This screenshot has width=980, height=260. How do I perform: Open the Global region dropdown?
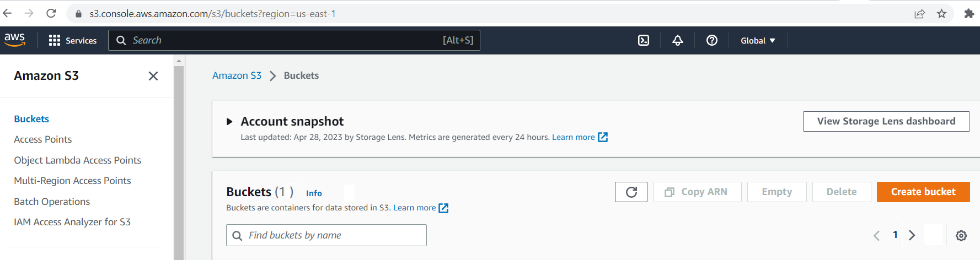758,40
